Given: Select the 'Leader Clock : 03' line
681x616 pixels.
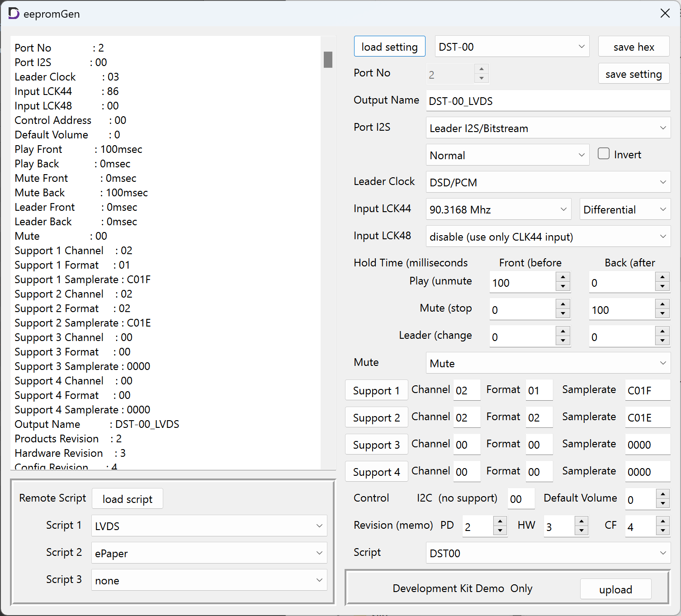Looking at the screenshot, I should tap(67, 77).
